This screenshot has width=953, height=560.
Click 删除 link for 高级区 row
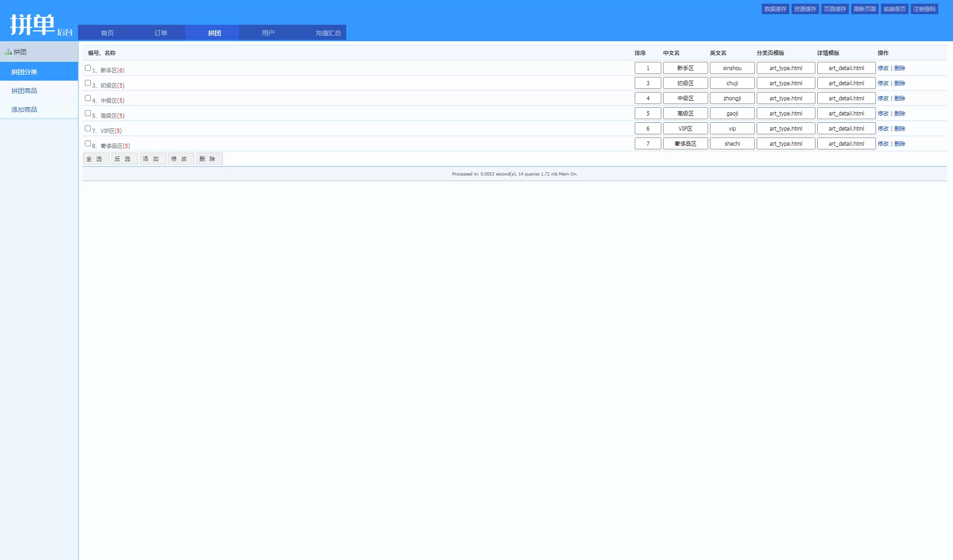[899, 114]
